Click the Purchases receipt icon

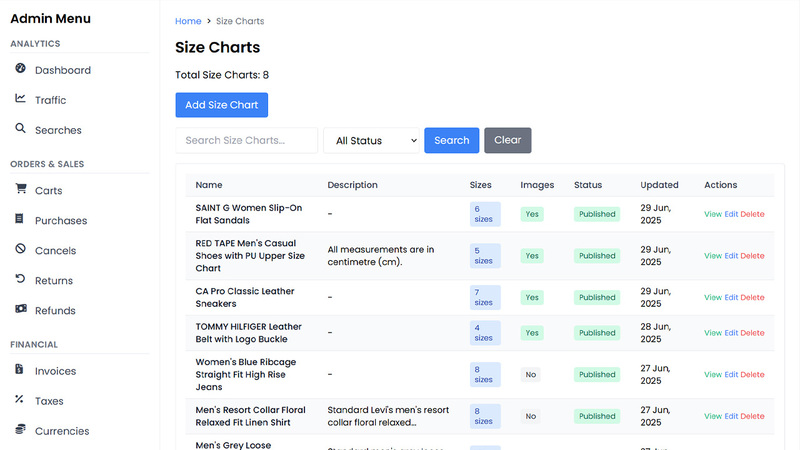(x=19, y=219)
